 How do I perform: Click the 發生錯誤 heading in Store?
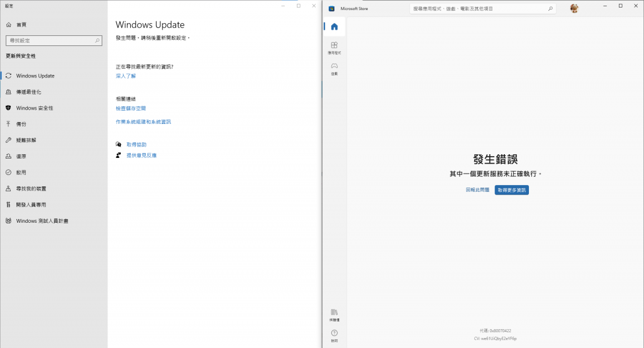[496, 159]
